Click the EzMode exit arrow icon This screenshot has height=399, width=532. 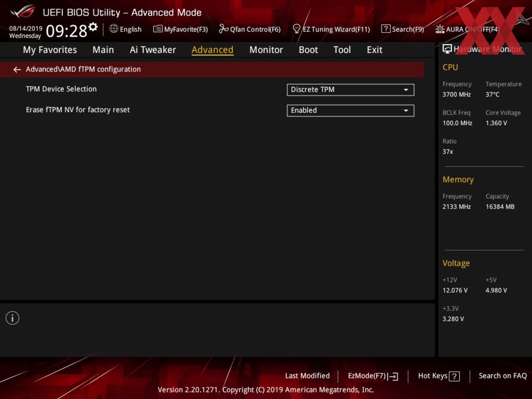click(394, 376)
